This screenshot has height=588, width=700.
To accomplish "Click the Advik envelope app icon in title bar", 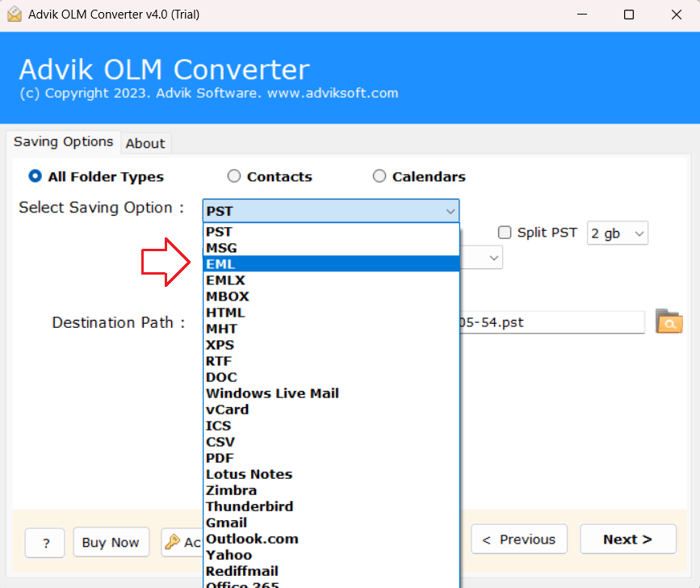I will [14, 15].
